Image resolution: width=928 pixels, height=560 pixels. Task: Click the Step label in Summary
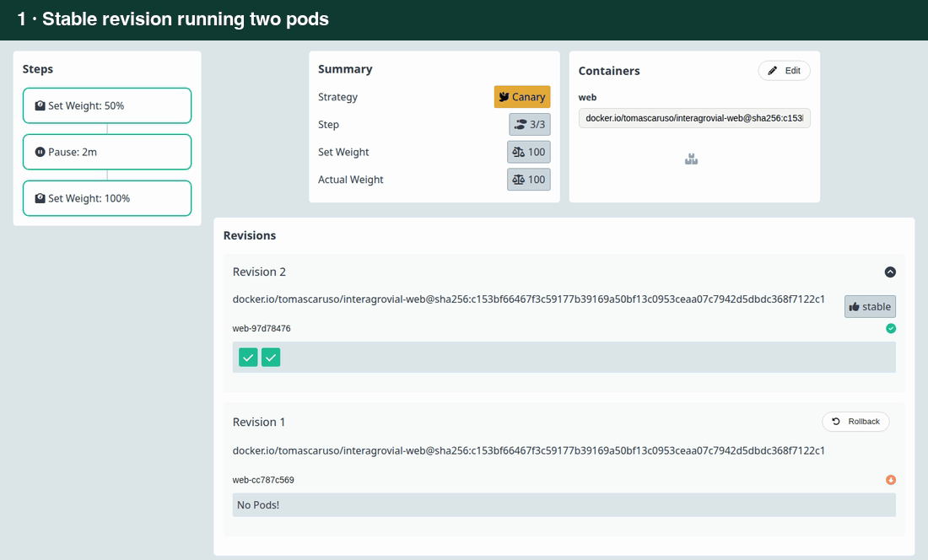point(328,125)
